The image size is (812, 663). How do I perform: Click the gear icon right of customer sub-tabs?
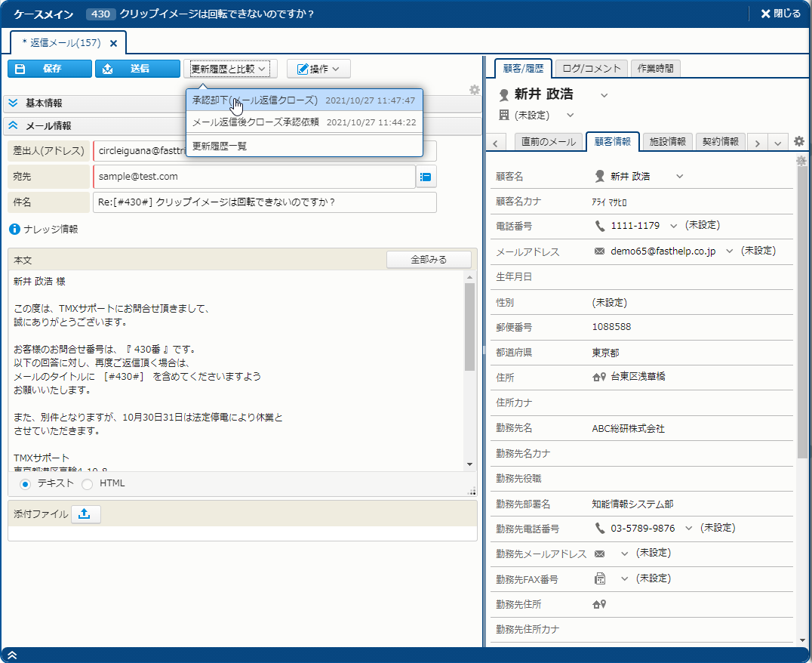[x=799, y=141]
